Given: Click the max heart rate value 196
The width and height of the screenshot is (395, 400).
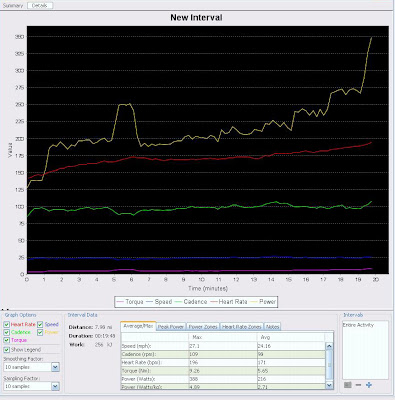Looking at the screenshot, I should pos(193,362).
